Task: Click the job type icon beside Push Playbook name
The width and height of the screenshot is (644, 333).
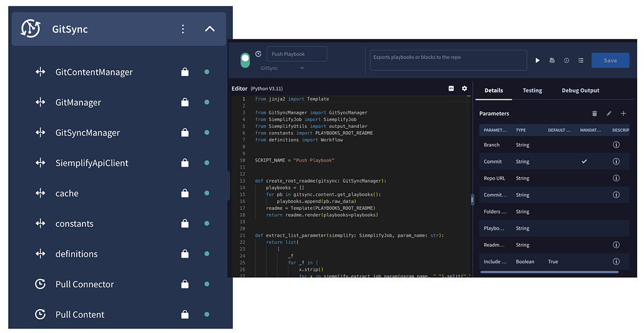Action: tap(258, 54)
